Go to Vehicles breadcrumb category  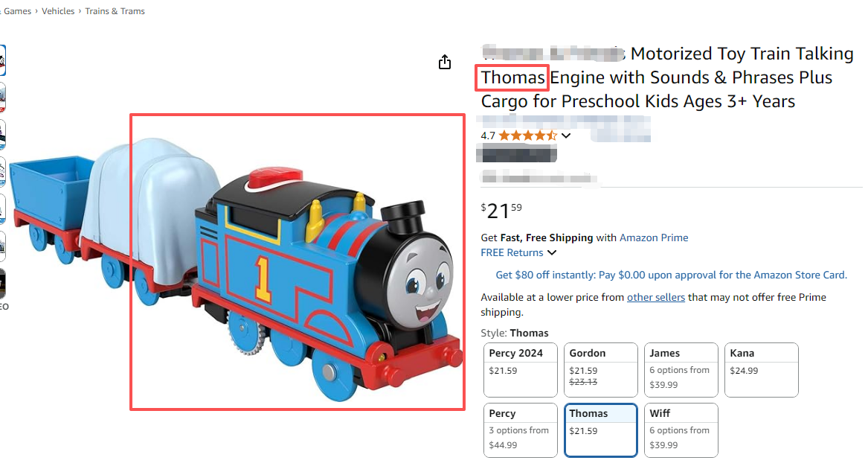coord(58,11)
